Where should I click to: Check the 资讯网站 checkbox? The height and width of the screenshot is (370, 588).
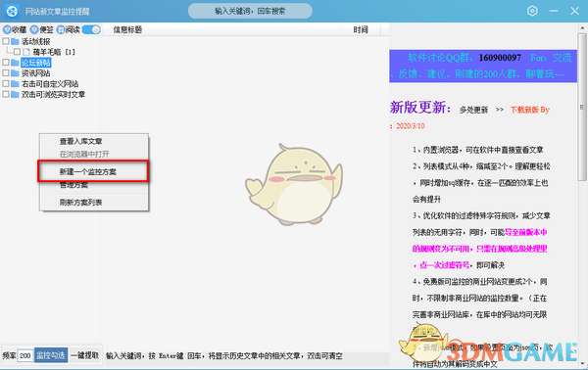point(6,72)
